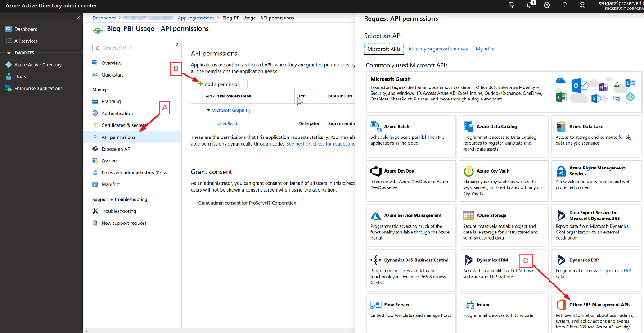The width and height of the screenshot is (644, 333).
Task: Collapse the Microsoft Graph permissions group
Action: tap(208, 110)
